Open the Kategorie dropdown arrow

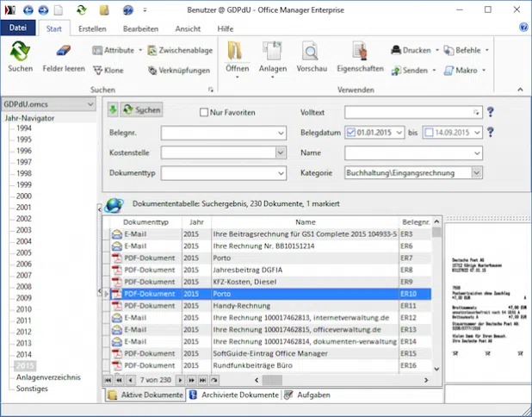tap(476, 173)
